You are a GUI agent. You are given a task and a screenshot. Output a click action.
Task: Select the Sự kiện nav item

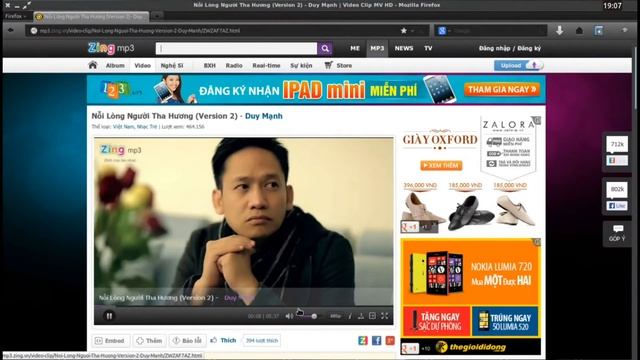(301, 65)
